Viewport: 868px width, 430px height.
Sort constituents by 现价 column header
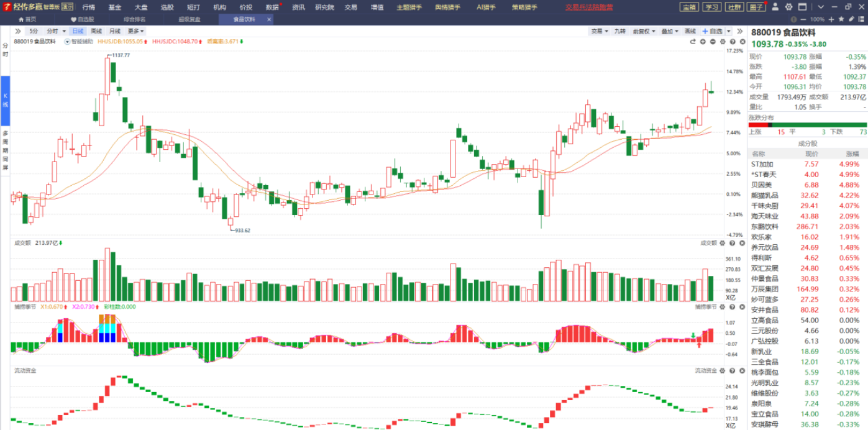[x=812, y=153]
